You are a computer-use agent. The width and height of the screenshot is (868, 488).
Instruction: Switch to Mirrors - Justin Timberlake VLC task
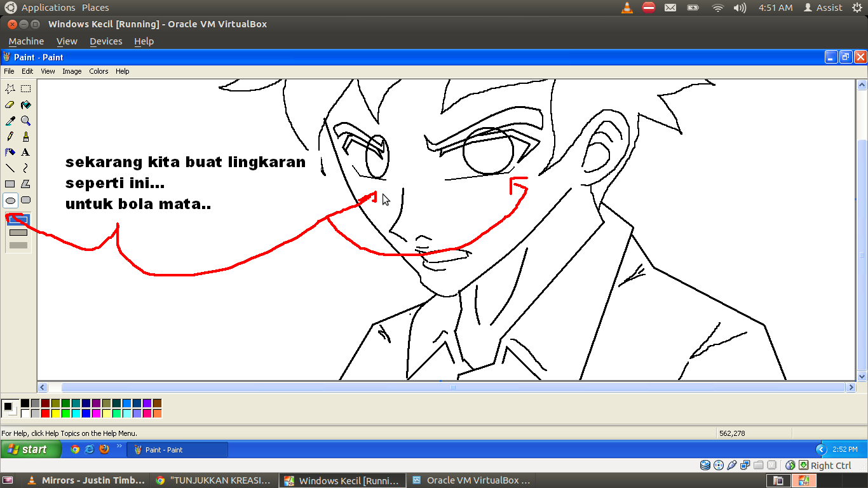point(86,480)
